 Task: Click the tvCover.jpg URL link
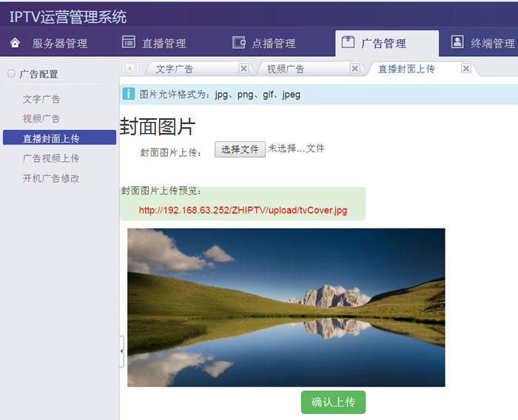tap(243, 210)
